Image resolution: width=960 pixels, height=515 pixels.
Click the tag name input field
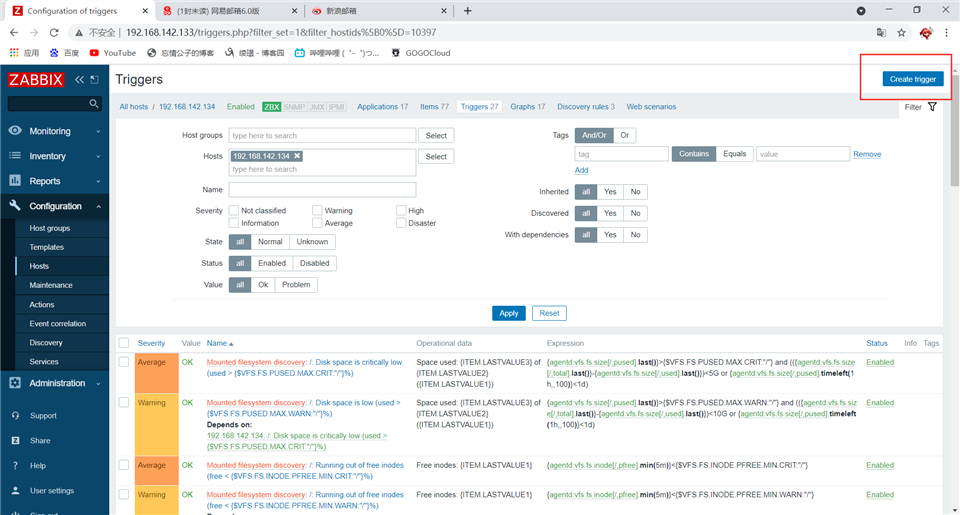click(x=621, y=154)
